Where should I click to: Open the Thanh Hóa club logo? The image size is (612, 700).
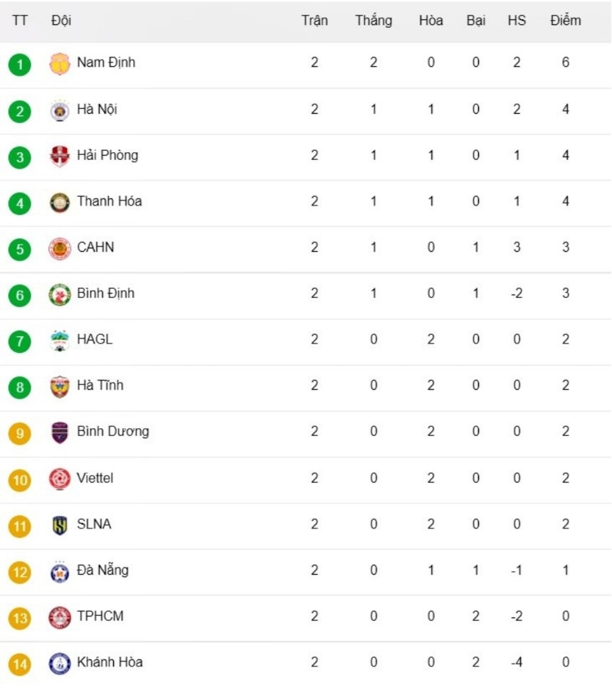[x=59, y=203]
